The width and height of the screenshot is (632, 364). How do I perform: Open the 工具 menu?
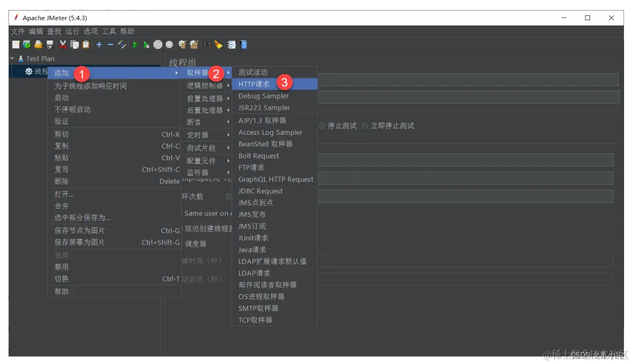pyautogui.click(x=108, y=31)
